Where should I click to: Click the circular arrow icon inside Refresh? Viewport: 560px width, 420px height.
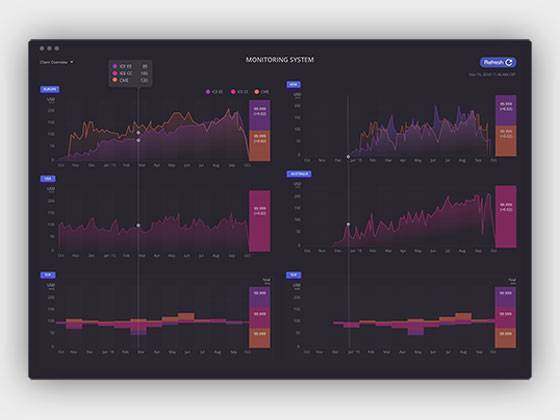(509, 62)
